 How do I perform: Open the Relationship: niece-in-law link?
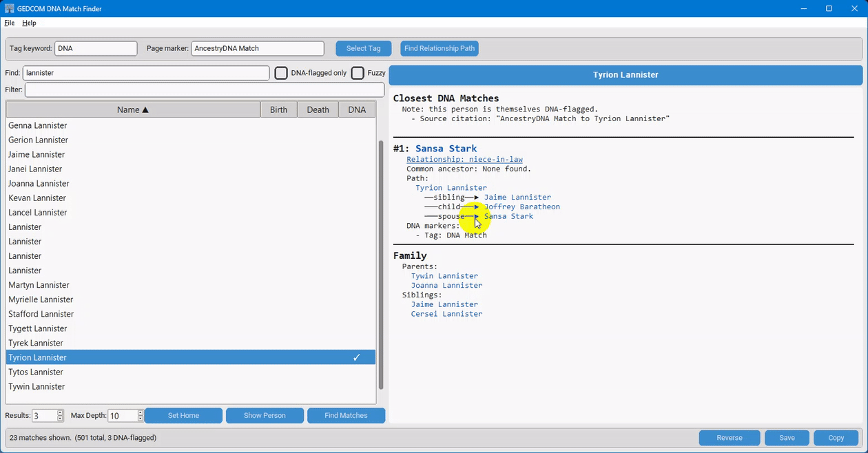[x=464, y=160]
